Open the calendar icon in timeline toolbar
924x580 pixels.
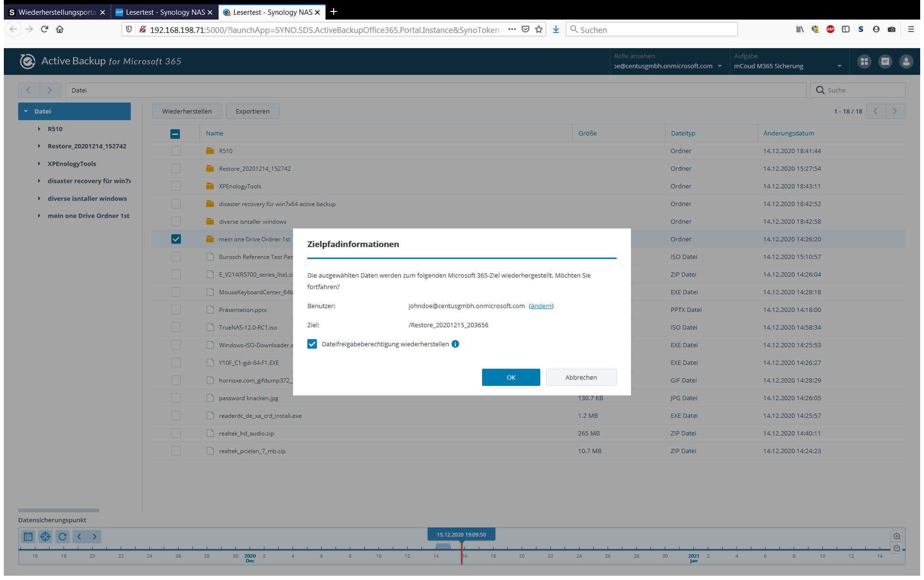[29, 537]
